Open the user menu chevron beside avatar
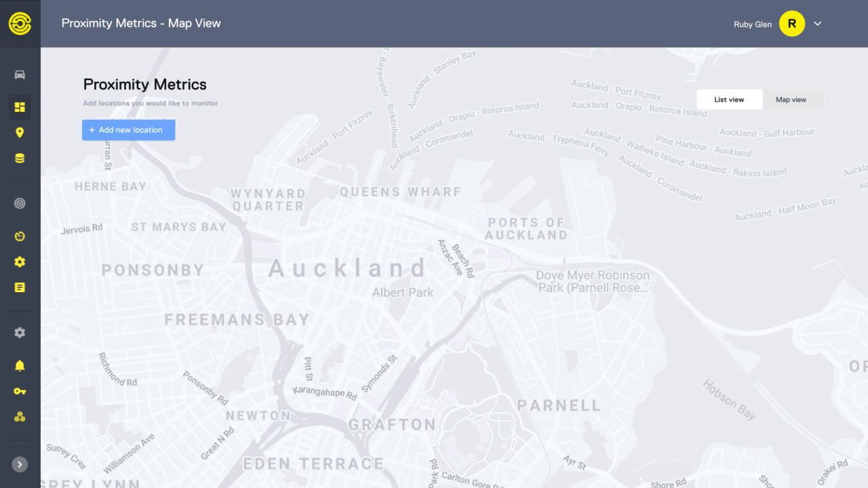 (x=818, y=24)
